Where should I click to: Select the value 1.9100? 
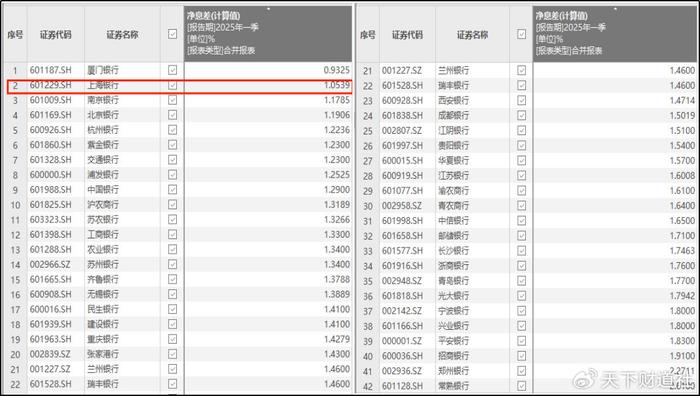pyautogui.click(x=682, y=356)
